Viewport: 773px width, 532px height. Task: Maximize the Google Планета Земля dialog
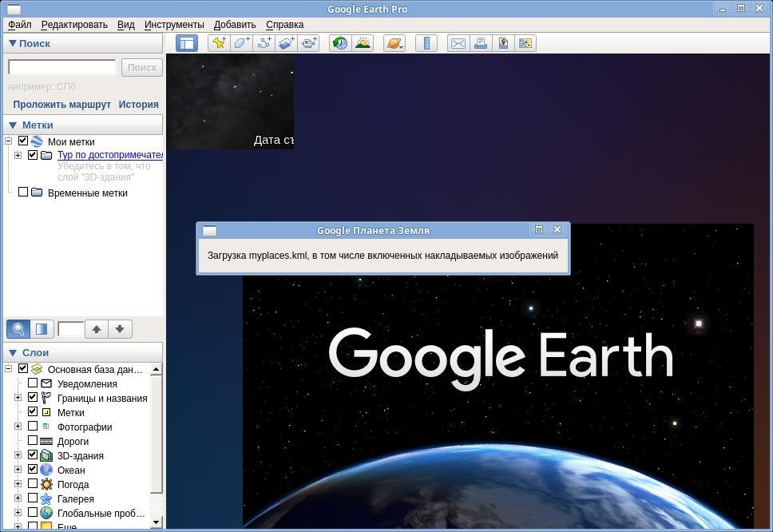(539, 229)
